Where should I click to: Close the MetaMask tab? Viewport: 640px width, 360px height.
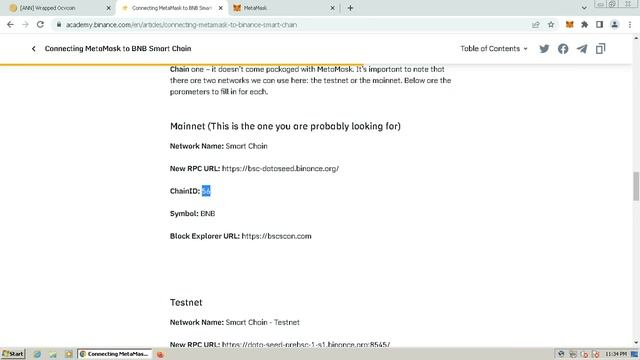[x=332, y=8]
